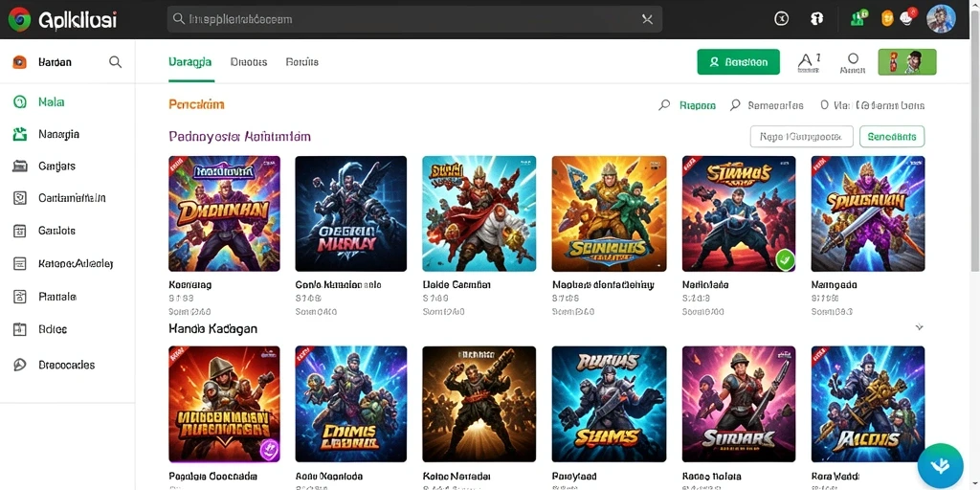Click the orange Penadim heading
The width and height of the screenshot is (980, 490).
(196, 104)
